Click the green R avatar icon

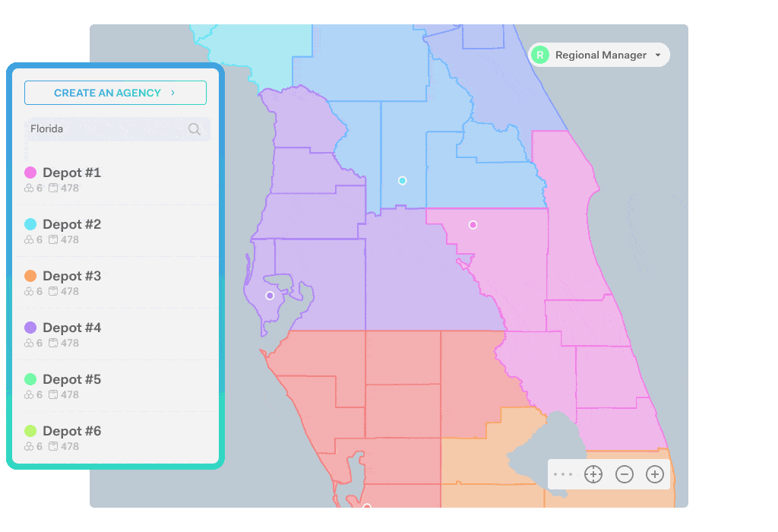tap(539, 55)
